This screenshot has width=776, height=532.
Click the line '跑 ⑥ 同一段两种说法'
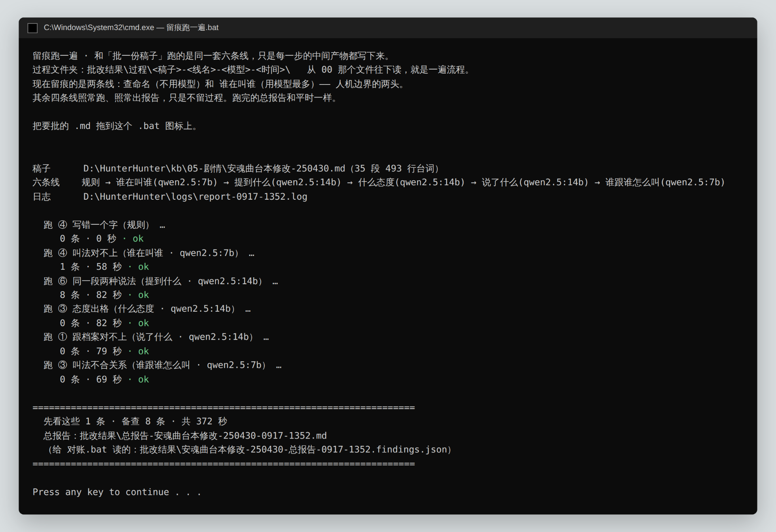tap(160, 281)
